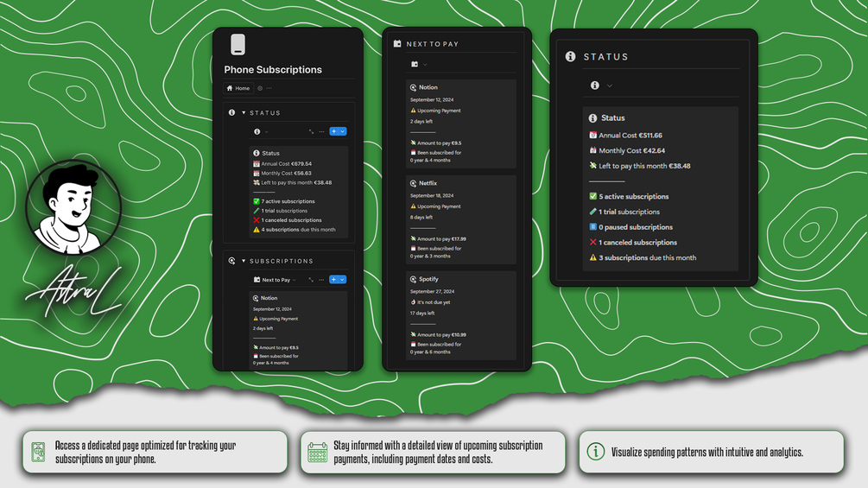Select '4 subscriptions due this month' line
868x488 pixels.
[x=294, y=230]
